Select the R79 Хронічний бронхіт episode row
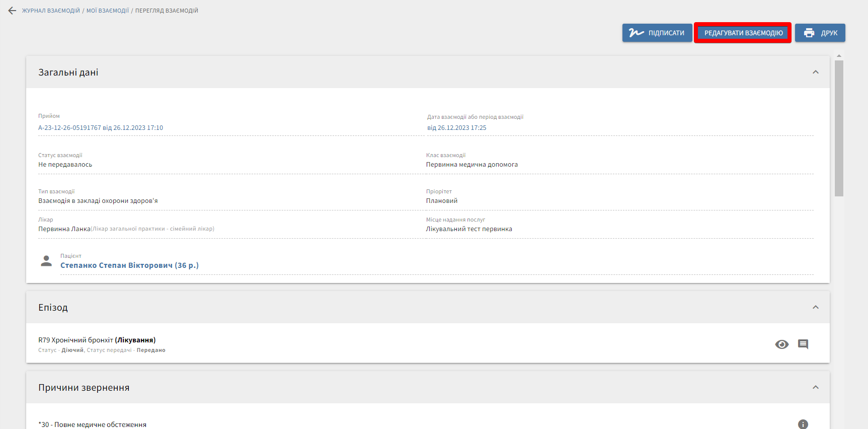Screen dimensions: 868x429 [x=97, y=340]
